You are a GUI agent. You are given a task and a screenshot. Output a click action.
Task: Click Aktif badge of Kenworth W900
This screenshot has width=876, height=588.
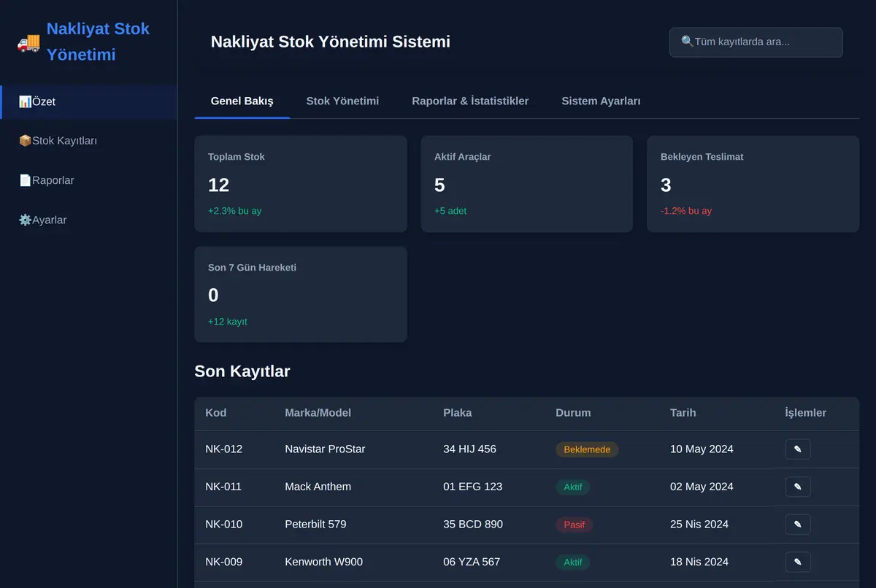coord(573,562)
